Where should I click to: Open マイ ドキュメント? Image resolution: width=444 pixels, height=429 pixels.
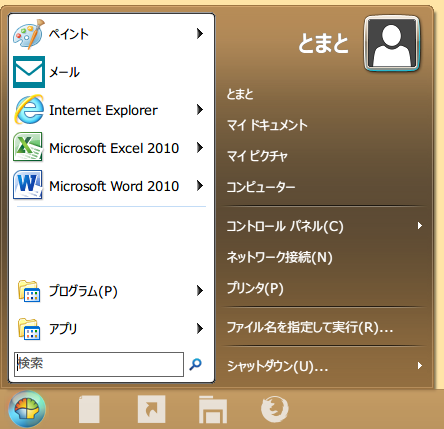[x=267, y=125]
